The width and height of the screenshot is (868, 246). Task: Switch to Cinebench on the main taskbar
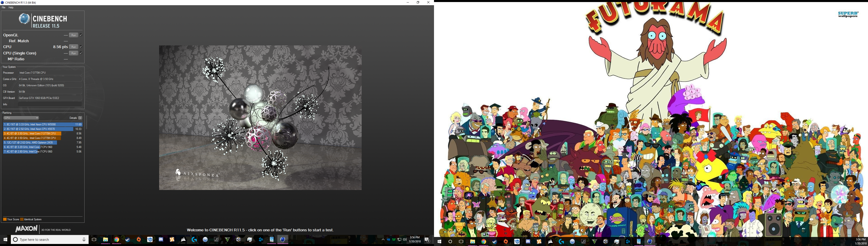pos(283,240)
